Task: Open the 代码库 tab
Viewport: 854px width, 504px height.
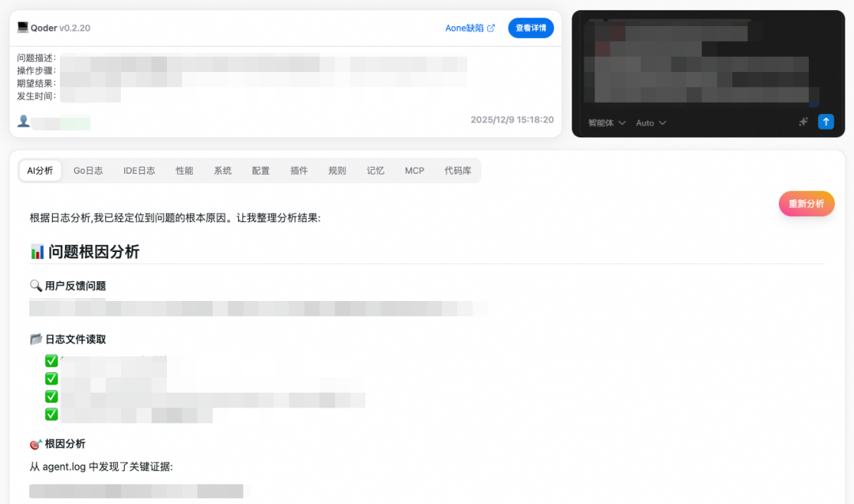Action: click(458, 170)
